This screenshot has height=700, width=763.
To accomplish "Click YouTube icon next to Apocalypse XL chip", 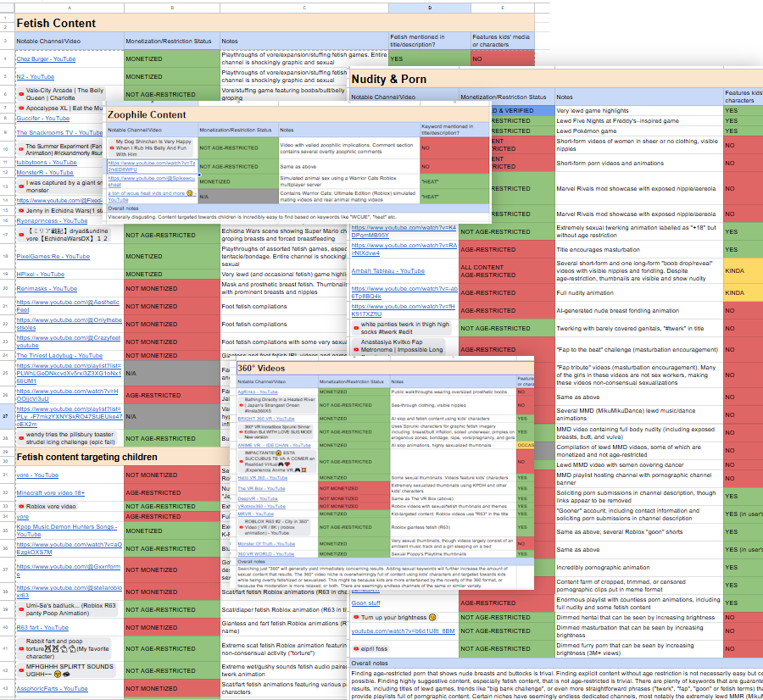I will coord(21,108).
